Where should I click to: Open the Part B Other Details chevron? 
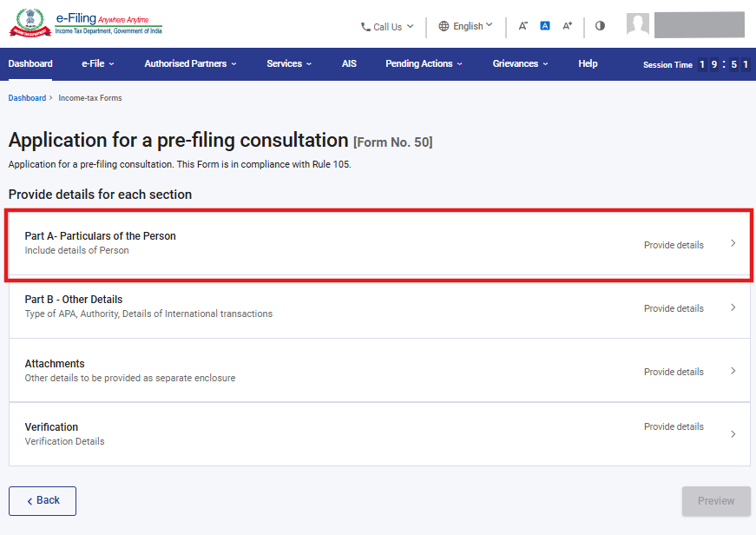pyautogui.click(x=733, y=307)
